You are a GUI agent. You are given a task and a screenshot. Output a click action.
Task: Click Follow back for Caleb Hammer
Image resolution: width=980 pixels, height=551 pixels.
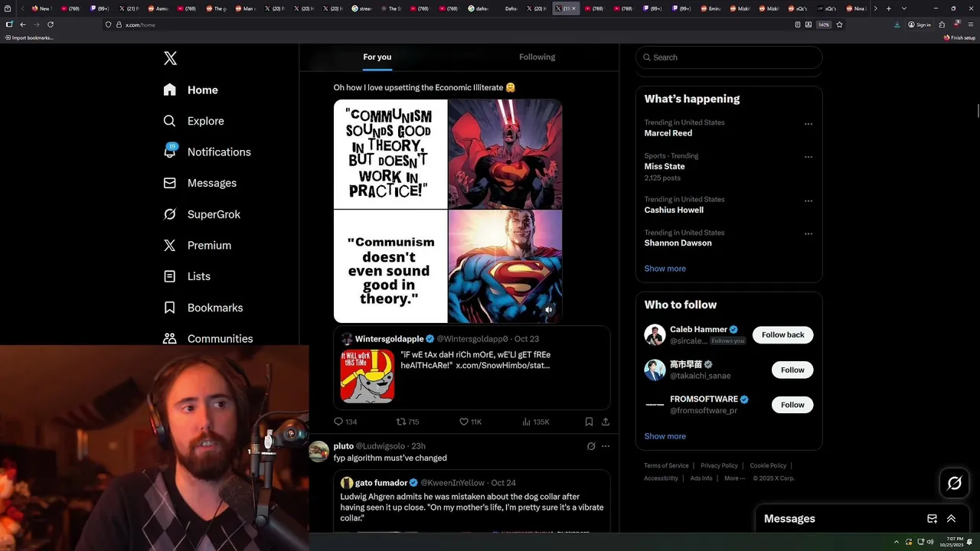coord(782,334)
